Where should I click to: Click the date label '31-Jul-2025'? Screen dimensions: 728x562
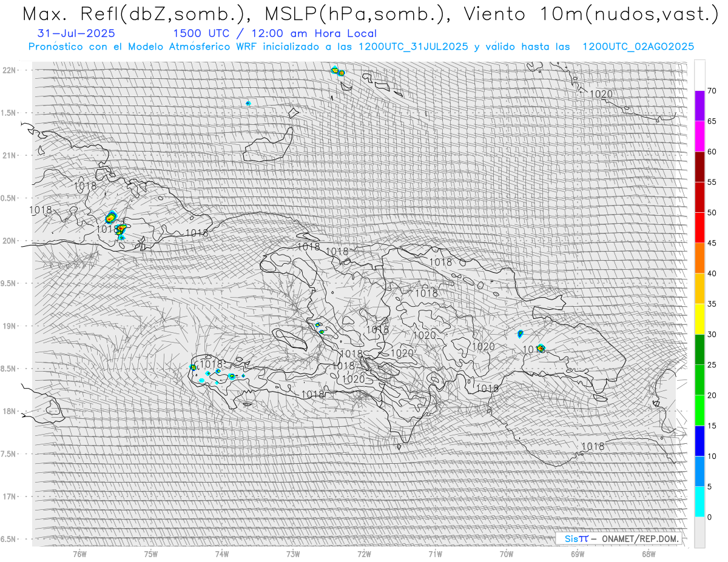76,33
